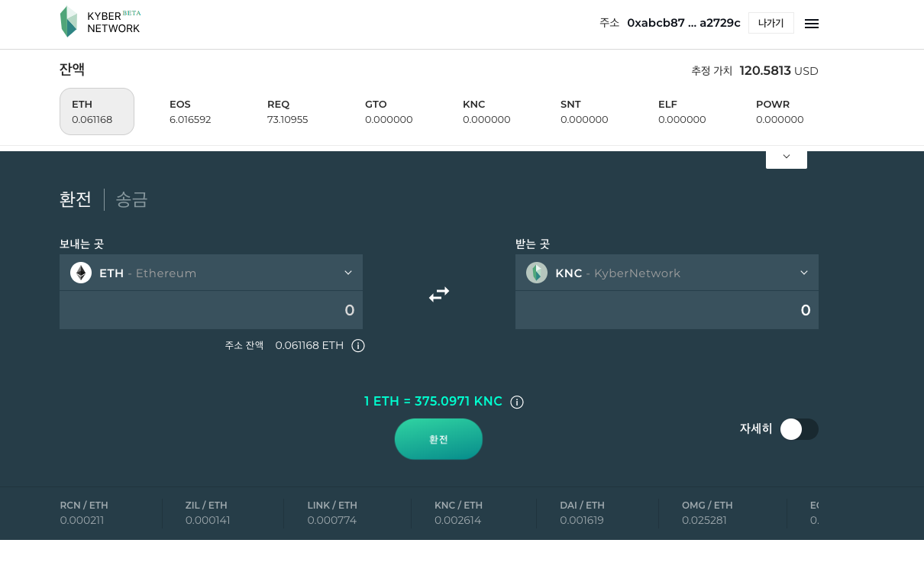This screenshot has height=572, width=924.
Task: Click the 1 ETH = 375.0971 KNC rate
Action: (433, 402)
